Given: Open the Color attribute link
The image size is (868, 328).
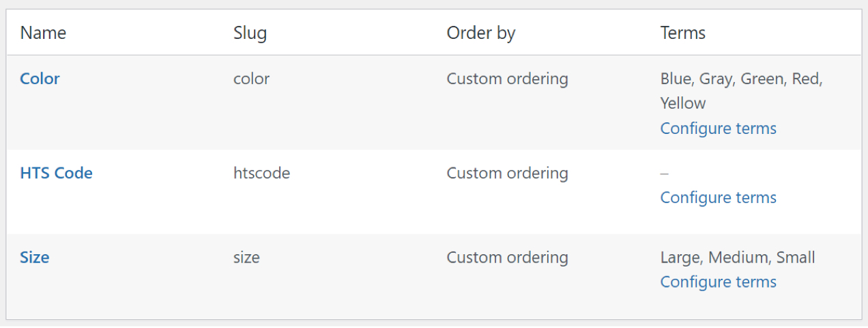Looking at the screenshot, I should pos(40,79).
